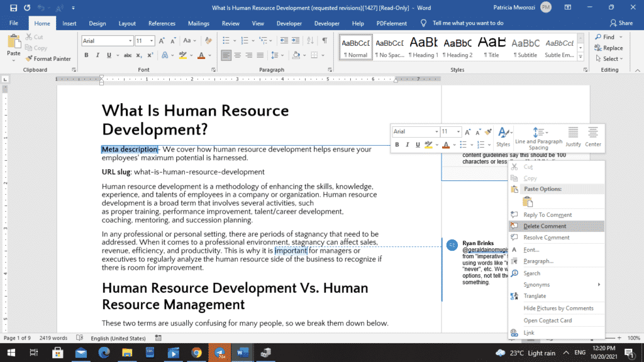This screenshot has width=644, height=362.
Task: Click the Center icon on the mini toolbar
Action: click(592, 133)
